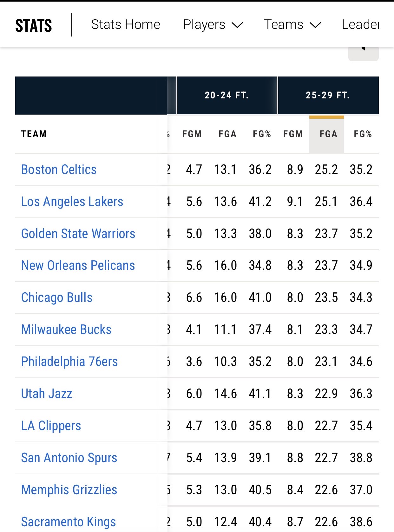Open the Leaders menu item
Image resolution: width=394 pixels, height=532 pixels.
pos(360,24)
